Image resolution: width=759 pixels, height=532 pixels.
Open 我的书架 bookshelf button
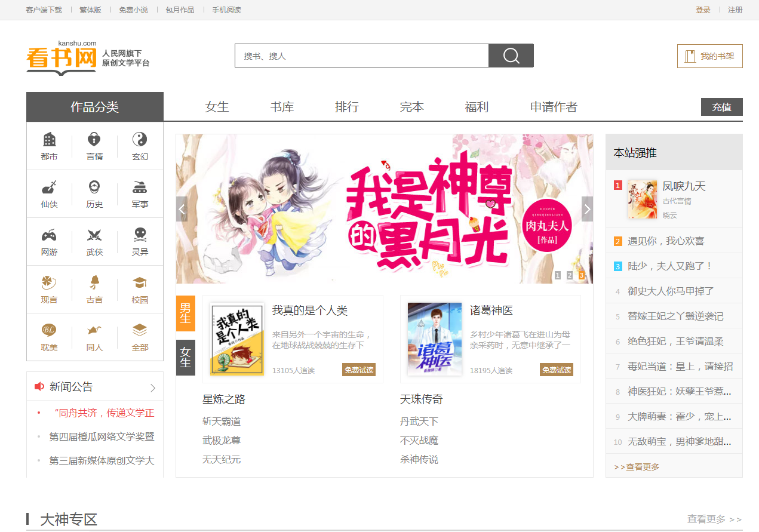(710, 56)
